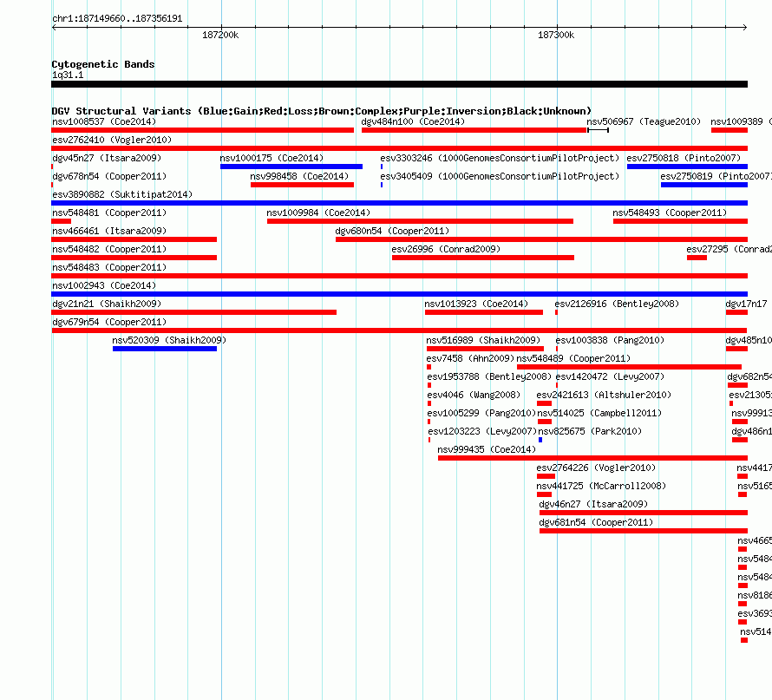
Task: Click the dgv17n17 variant label
Action: click(746, 304)
